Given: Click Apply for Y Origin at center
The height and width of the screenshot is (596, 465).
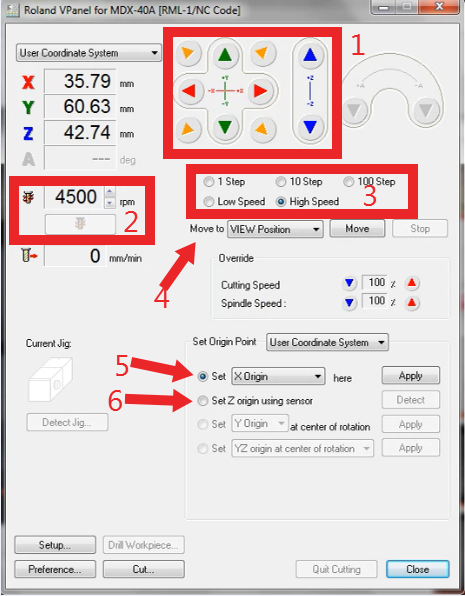Looking at the screenshot, I should click(411, 424).
